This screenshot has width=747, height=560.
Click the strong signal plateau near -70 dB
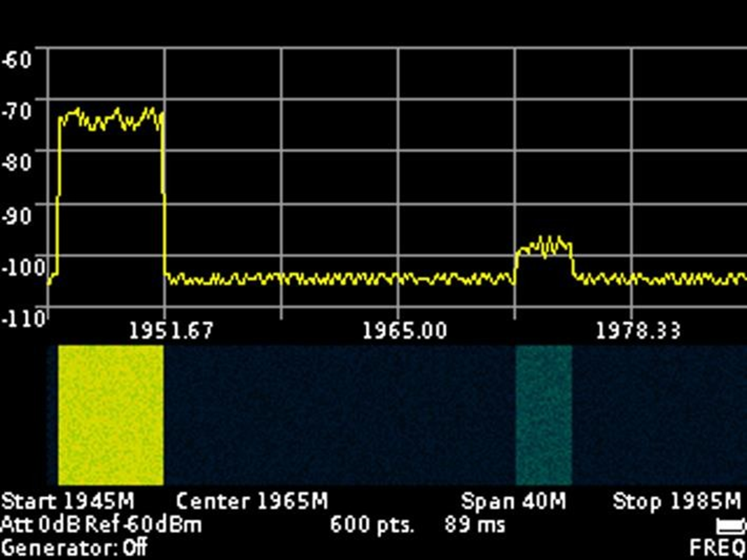tap(110, 119)
